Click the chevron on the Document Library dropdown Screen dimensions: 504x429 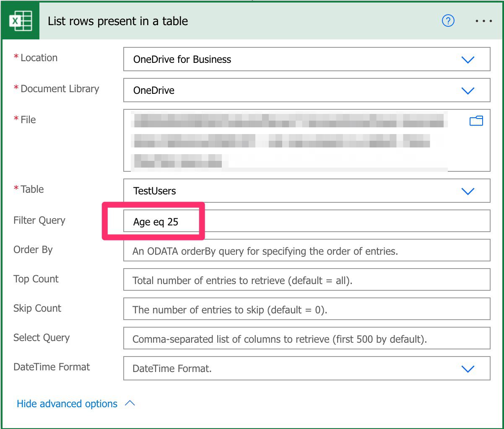click(x=468, y=90)
